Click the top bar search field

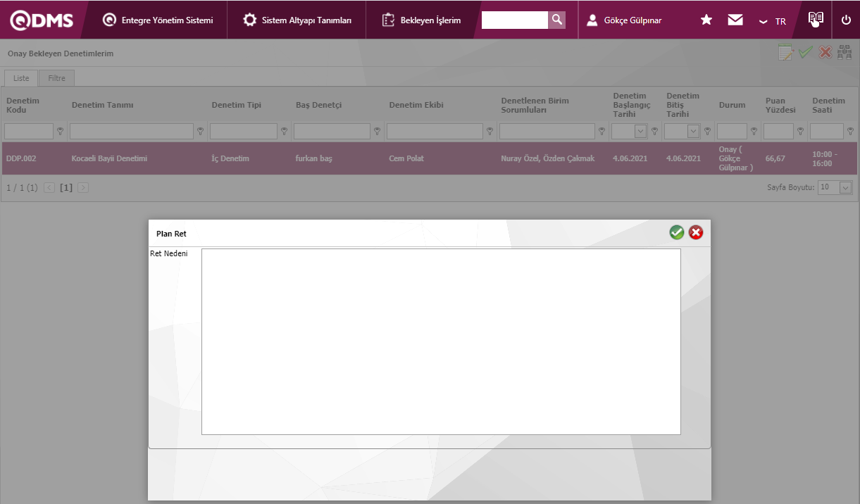pyautogui.click(x=515, y=20)
